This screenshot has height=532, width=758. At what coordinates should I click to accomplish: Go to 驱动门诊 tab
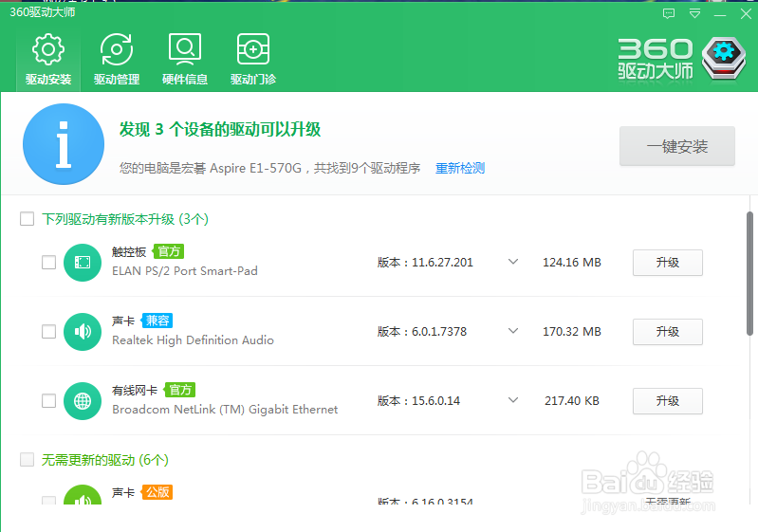pos(253,60)
